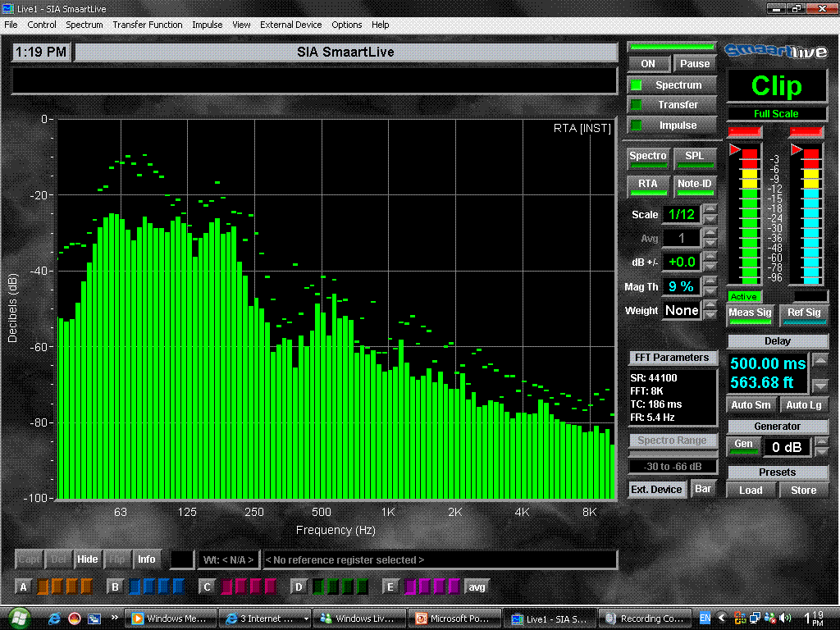Select the first magenta slot in register group C

pos(226,587)
